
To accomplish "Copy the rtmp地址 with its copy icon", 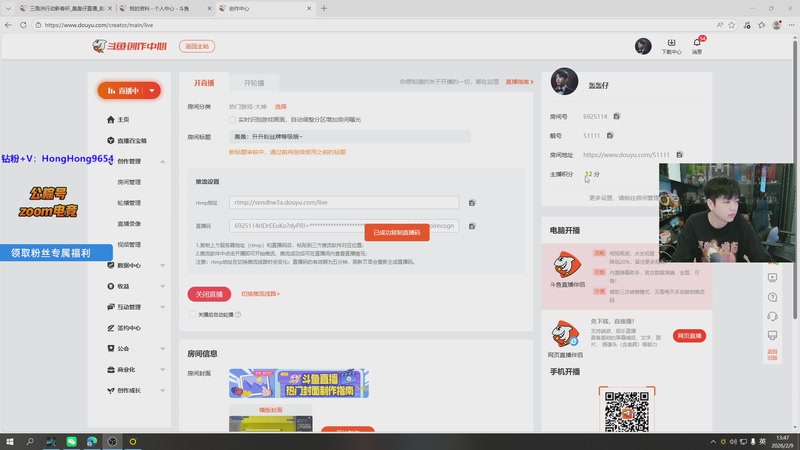I will [x=472, y=202].
